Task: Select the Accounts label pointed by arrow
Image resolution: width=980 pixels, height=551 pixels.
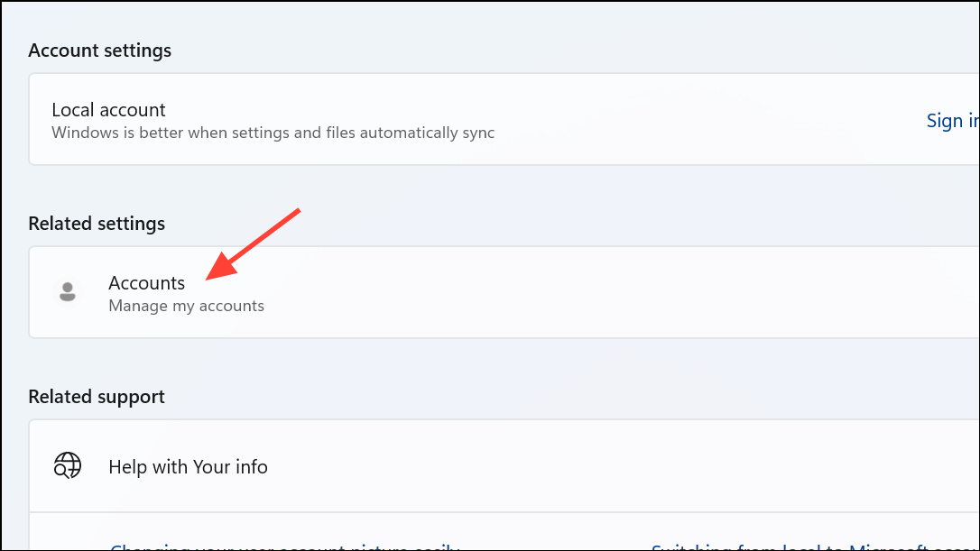Action: 146,282
